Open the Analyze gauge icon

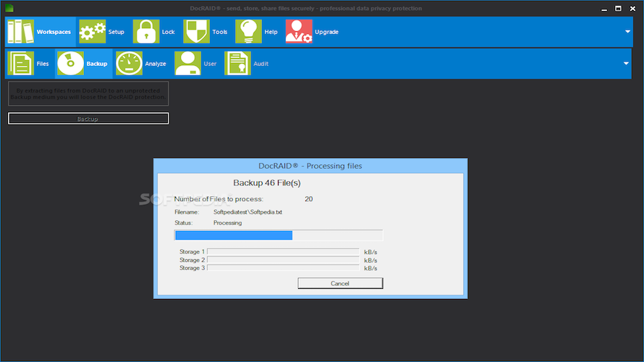coord(129,63)
